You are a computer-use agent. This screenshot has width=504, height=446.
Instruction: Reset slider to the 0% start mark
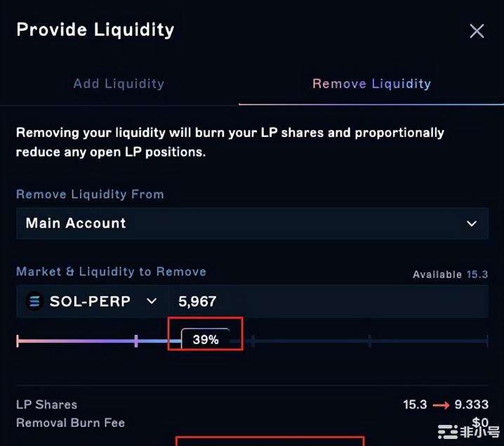point(18,341)
